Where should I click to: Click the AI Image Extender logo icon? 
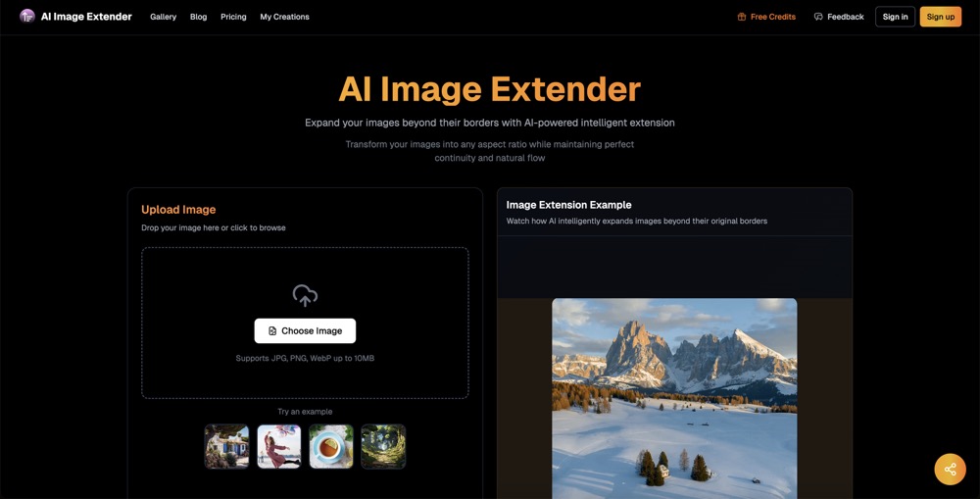point(27,17)
